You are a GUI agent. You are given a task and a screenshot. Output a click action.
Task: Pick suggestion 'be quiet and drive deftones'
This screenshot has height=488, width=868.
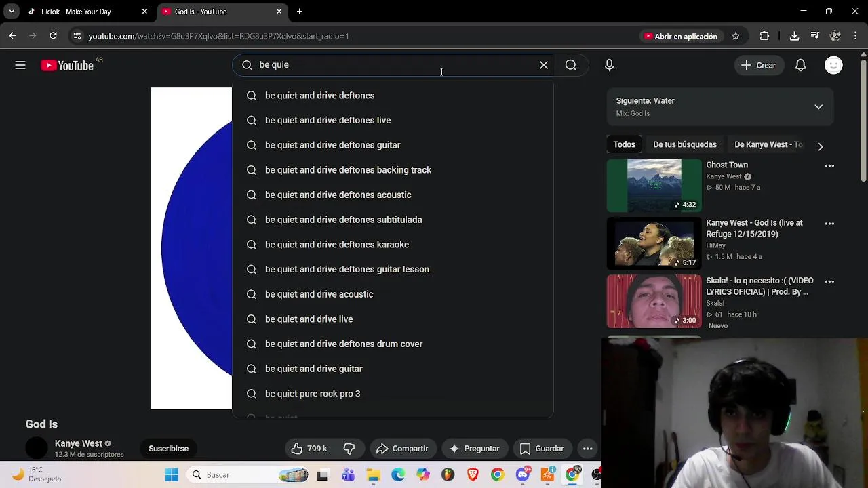[393, 96]
